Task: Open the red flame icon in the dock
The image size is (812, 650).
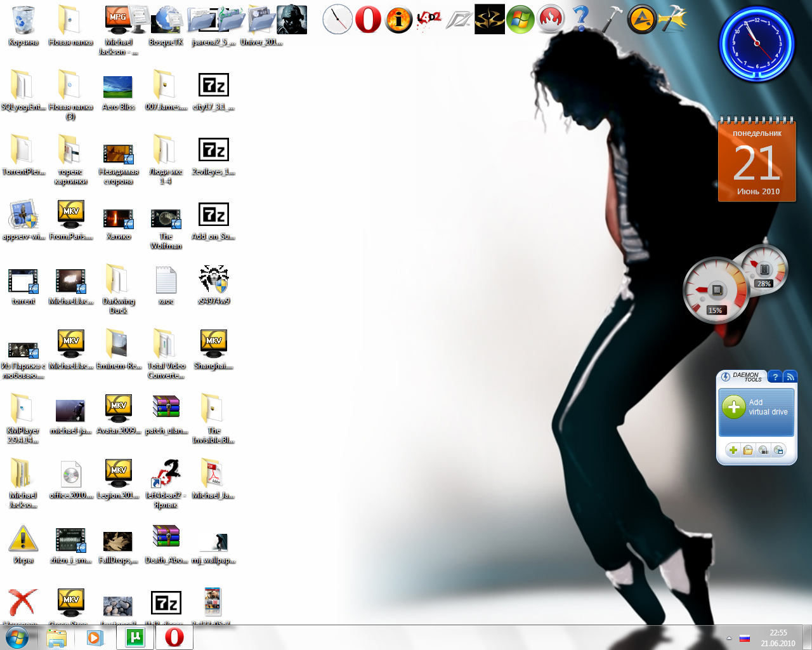Action: click(x=551, y=19)
